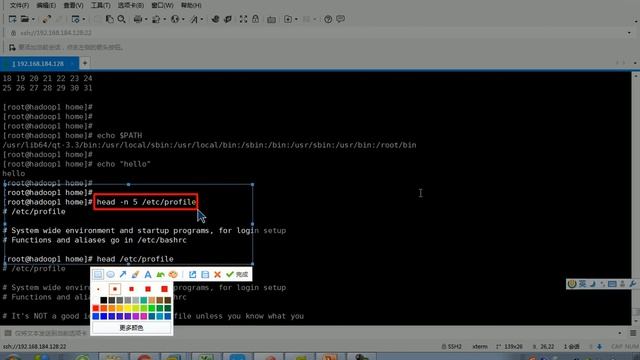Click the printer icon in Xshell toolbar
This screenshot has width=640, height=360.
point(138,19)
